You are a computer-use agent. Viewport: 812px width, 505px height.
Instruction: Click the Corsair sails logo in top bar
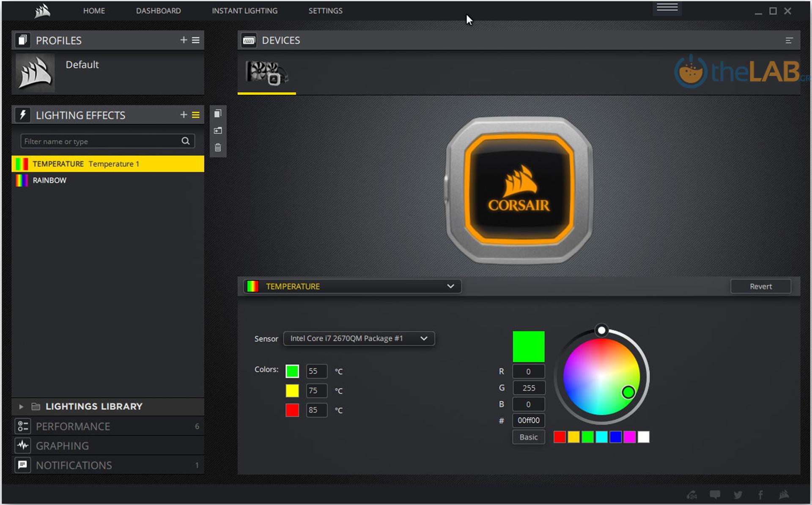pyautogui.click(x=42, y=11)
